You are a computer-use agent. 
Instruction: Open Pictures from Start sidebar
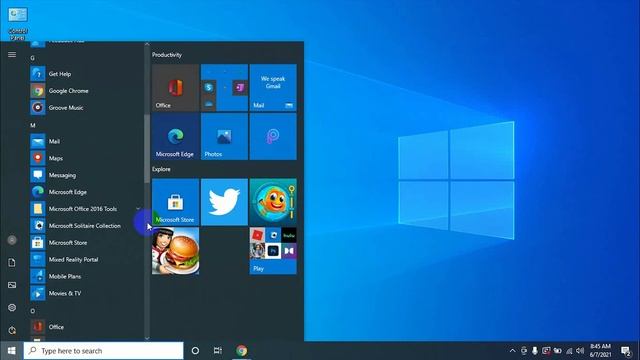coord(12,285)
